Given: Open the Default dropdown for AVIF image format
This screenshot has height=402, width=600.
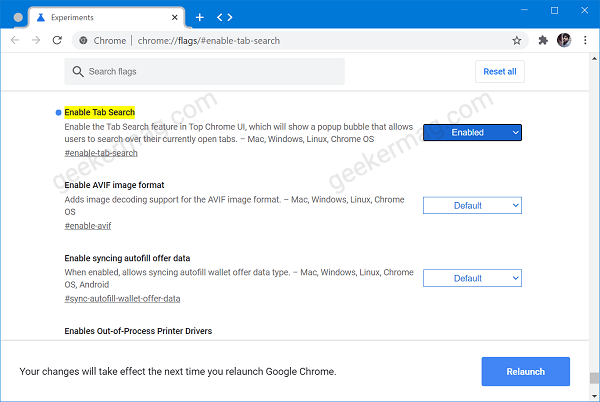Looking at the screenshot, I should click(472, 205).
